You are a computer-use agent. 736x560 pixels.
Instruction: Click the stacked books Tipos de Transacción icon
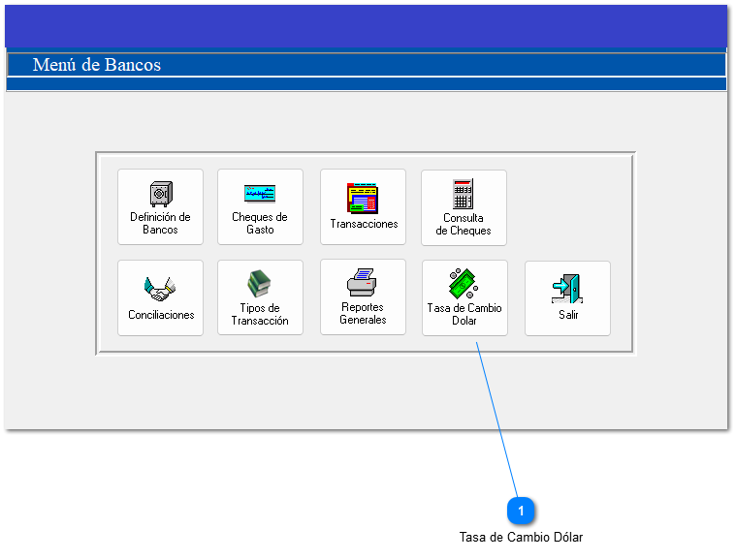[260, 284]
